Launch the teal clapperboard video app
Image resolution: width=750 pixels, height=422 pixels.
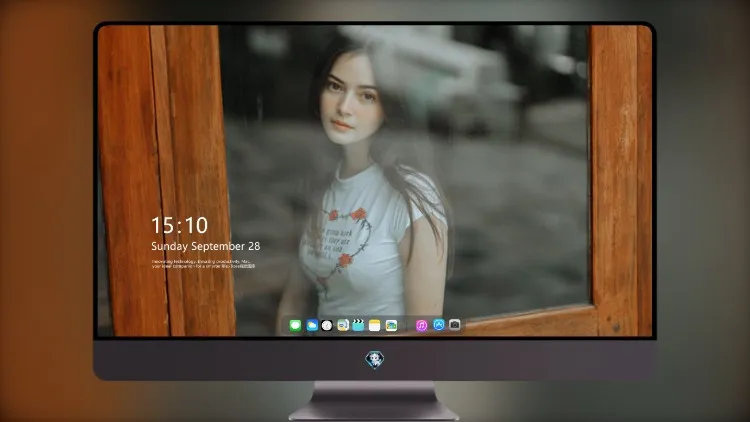pyautogui.click(x=358, y=325)
